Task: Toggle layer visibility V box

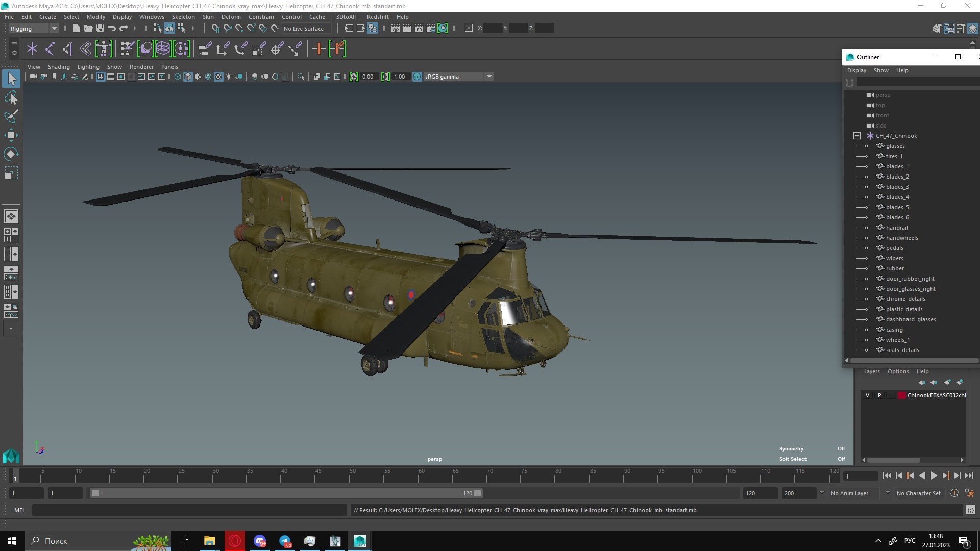Action: pos(867,395)
